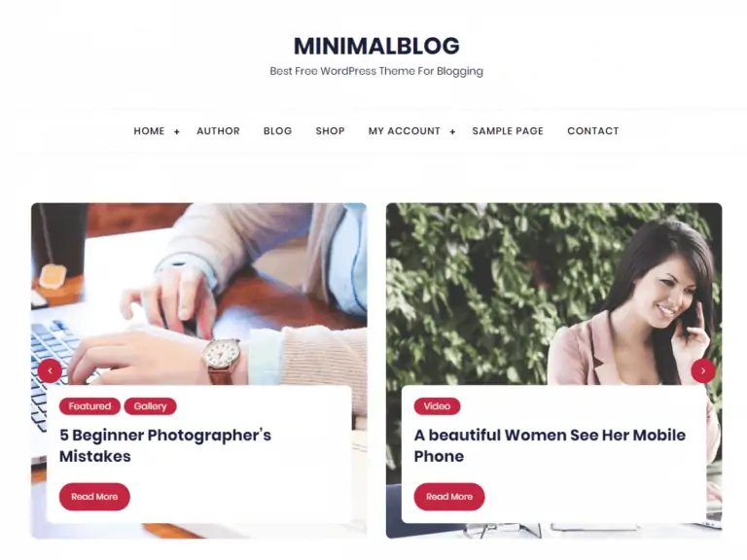Select the Featured category tag
This screenshot has height=560, width=747.
point(89,406)
